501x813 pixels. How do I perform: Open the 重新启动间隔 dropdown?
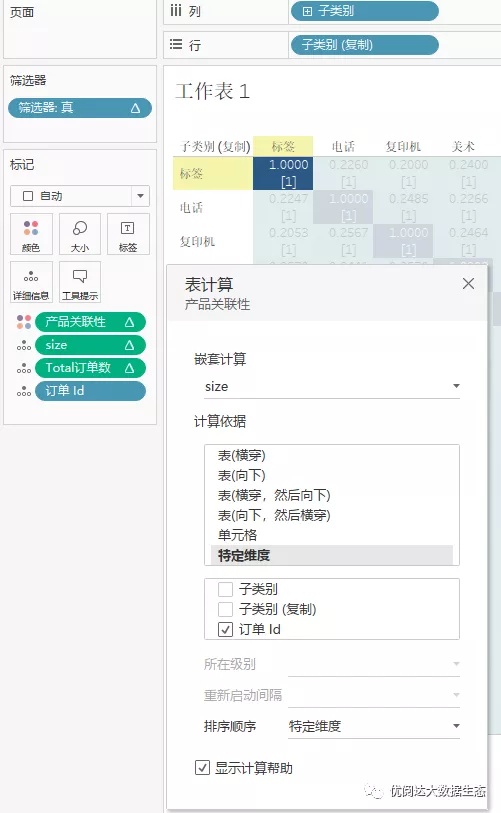point(374,695)
